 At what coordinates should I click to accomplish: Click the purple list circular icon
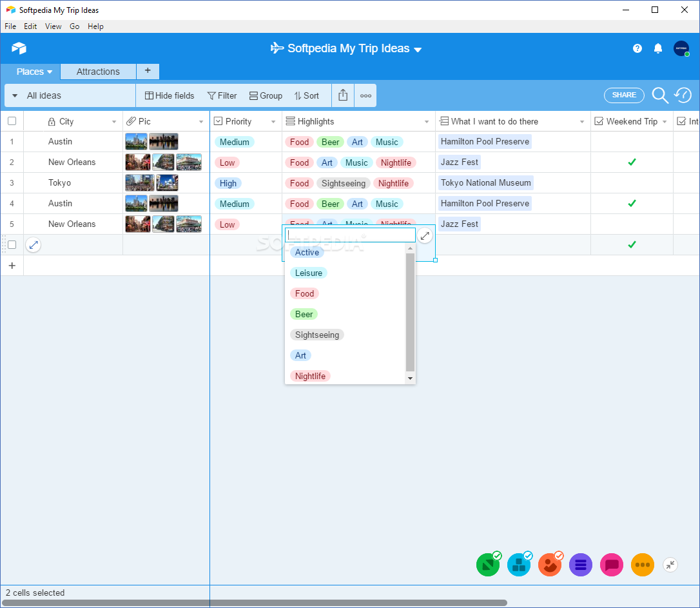[x=580, y=565]
